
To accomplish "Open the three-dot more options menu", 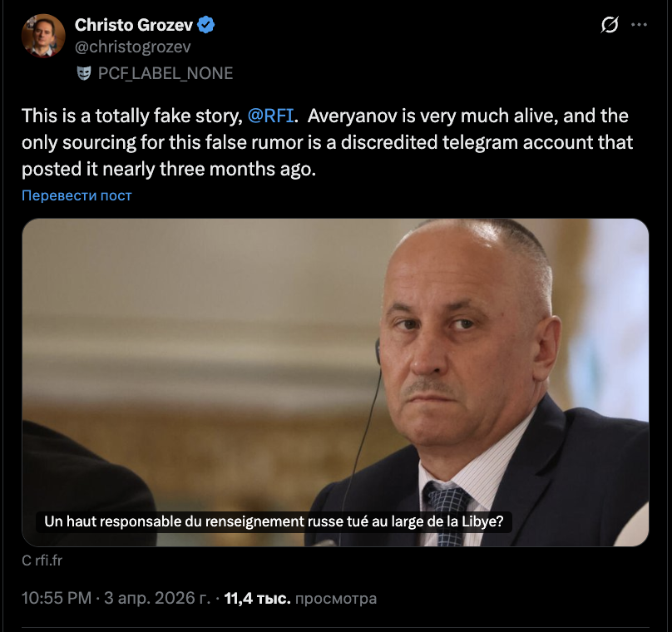I will (x=639, y=26).
